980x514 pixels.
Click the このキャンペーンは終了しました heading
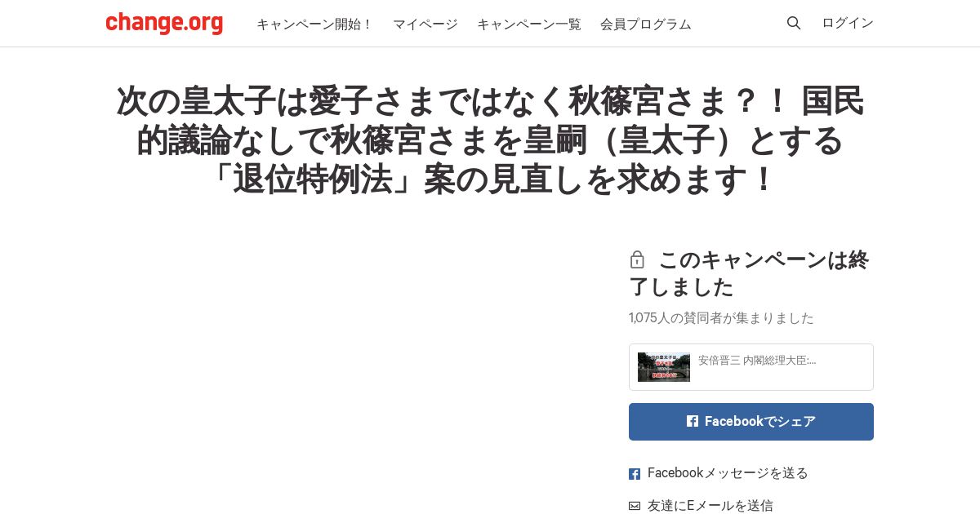tap(751, 273)
